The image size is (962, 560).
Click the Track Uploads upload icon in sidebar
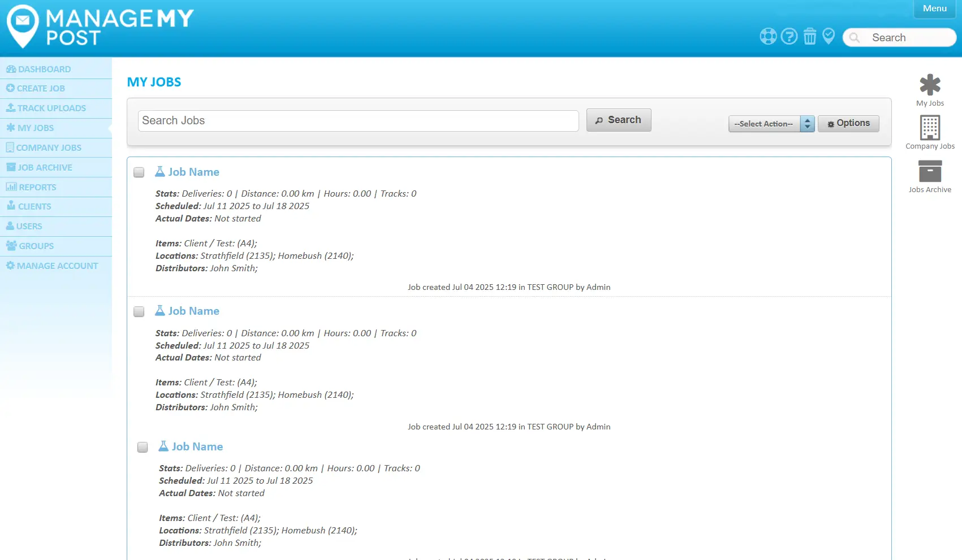(x=11, y=107)
